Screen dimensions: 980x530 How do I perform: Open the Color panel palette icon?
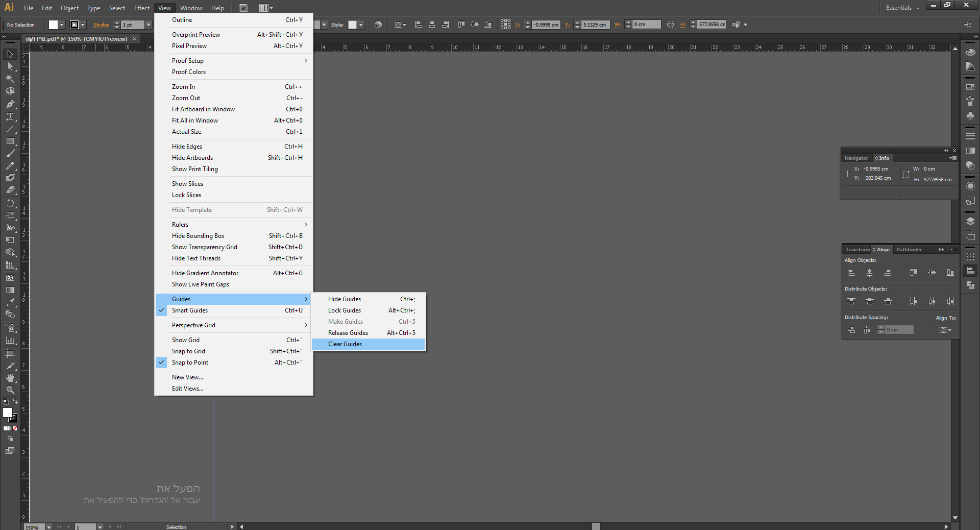point(970,53)
